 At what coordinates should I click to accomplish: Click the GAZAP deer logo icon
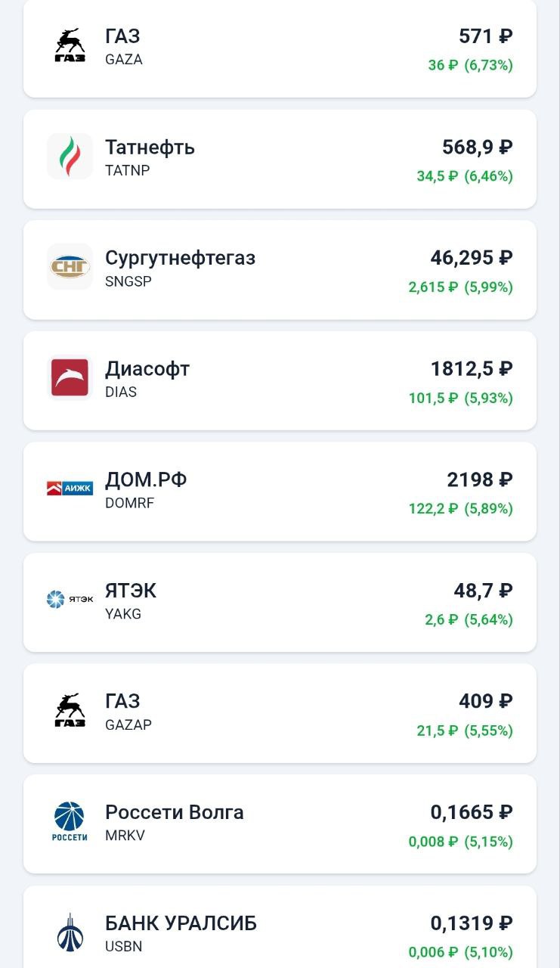(x=70, y=711)
